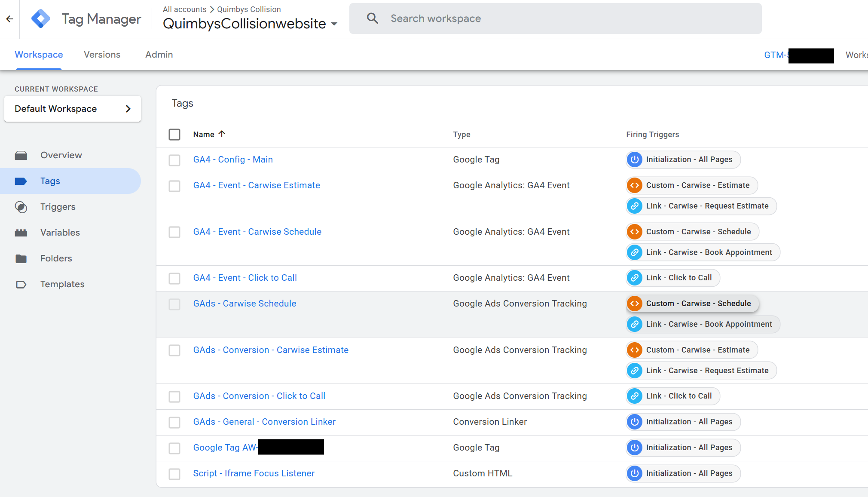Click Initialization trigger in Iframe Focus Listener row
The height and width of the screenshot is (497, 868).
683,473
